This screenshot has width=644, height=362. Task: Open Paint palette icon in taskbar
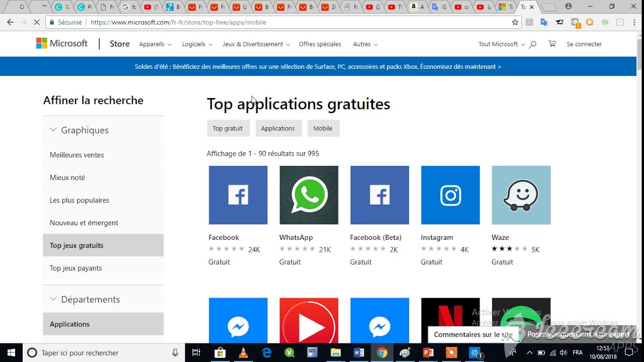405,353
